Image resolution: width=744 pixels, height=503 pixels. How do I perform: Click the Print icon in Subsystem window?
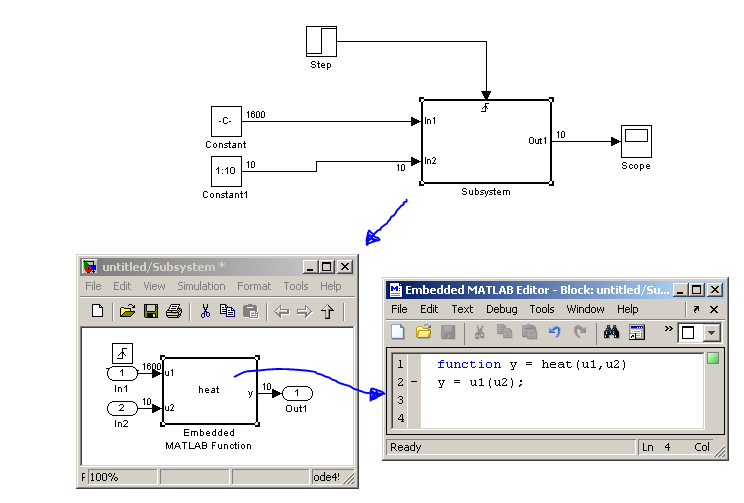[x=173, y=311]
